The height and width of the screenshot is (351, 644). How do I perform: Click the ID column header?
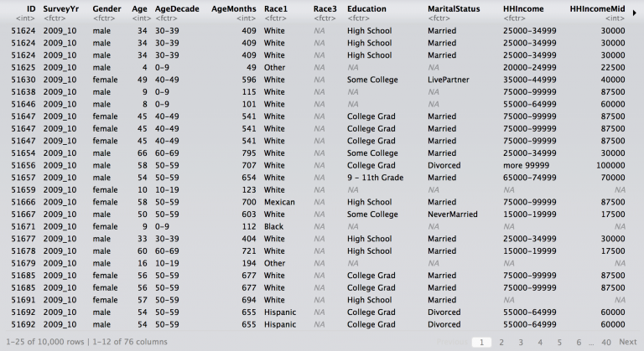coord(30,8)
